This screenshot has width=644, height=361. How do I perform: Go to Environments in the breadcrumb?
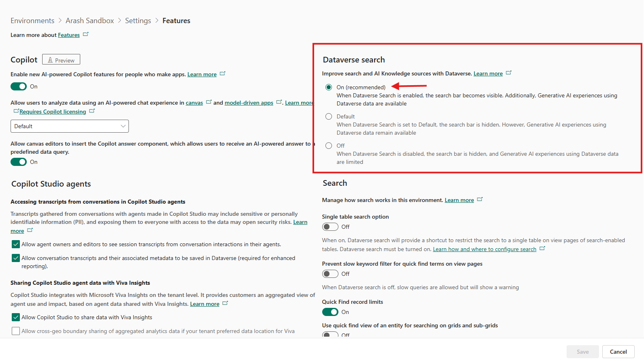pos(32,21)
